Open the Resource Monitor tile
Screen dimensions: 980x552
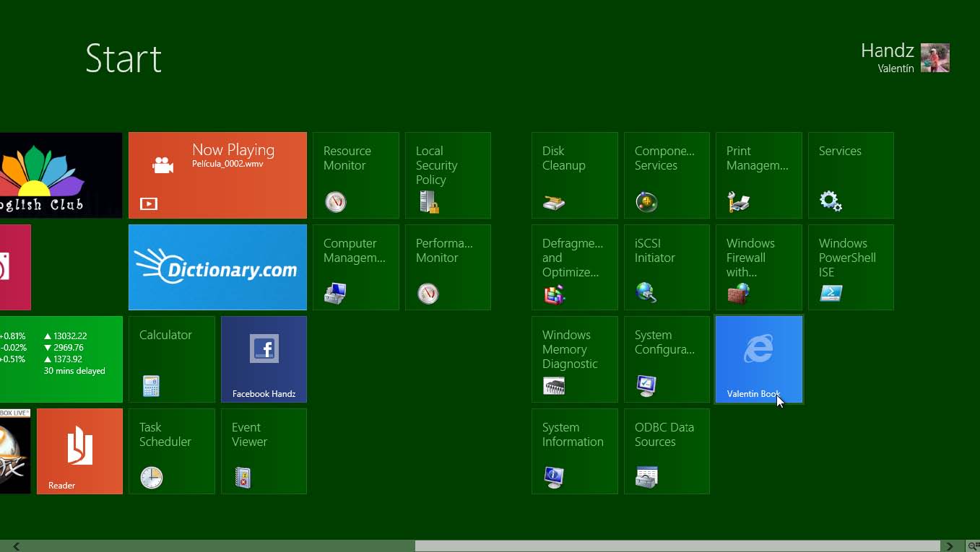click(x=355, y=175)
